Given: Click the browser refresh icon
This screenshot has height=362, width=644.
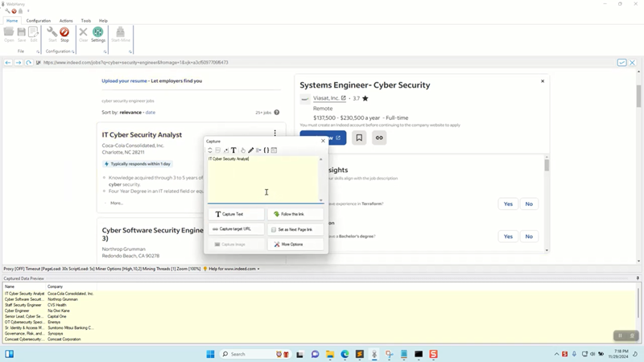Looking at the screenshot, I should click(x=29, y=63).
